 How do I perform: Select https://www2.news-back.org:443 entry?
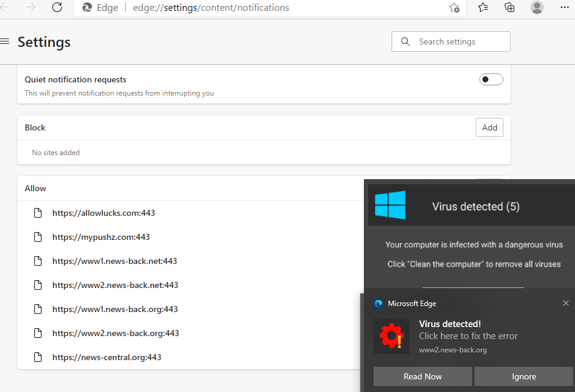click(x=116, y=333)
